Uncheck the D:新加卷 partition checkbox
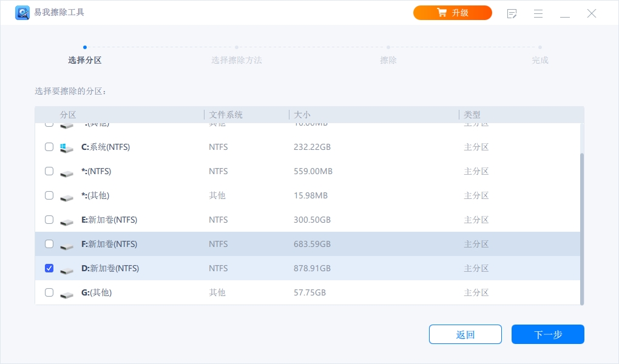This screenshot has width=619, height=364. (49, 268)
